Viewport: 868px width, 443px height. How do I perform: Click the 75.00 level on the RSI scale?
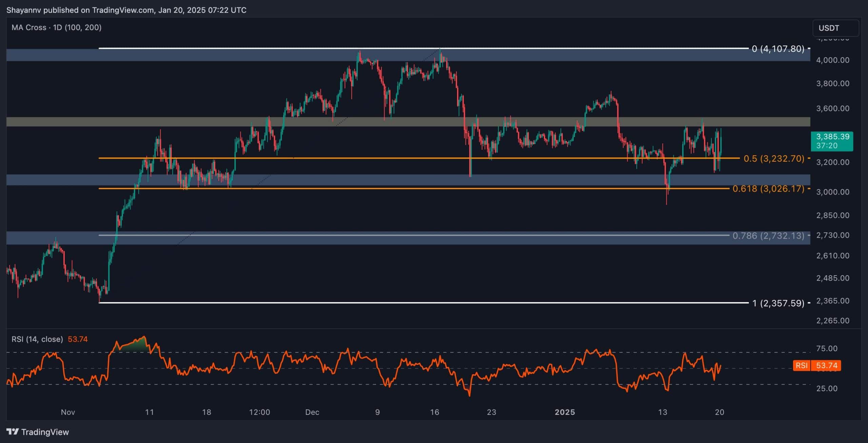[x=827, y=348]
